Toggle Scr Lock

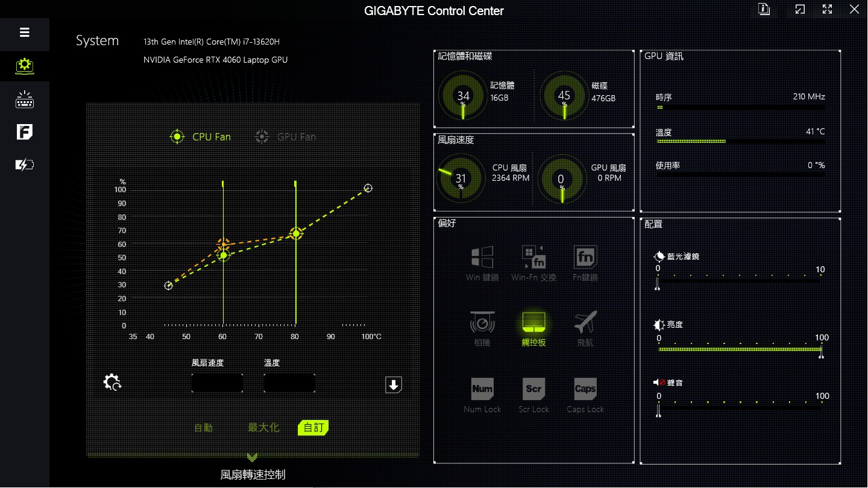pos(533,396)
